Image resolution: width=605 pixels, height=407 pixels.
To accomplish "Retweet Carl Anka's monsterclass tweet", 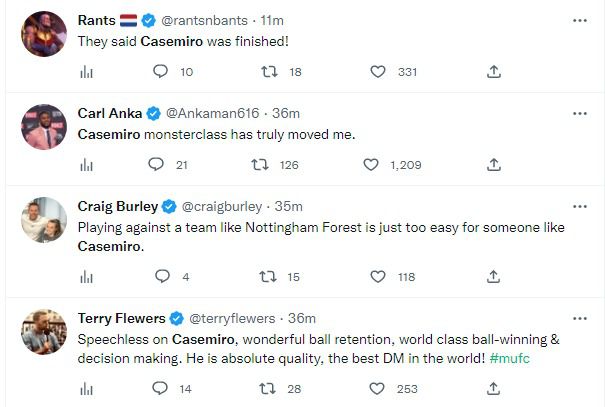I will [268, 165].
